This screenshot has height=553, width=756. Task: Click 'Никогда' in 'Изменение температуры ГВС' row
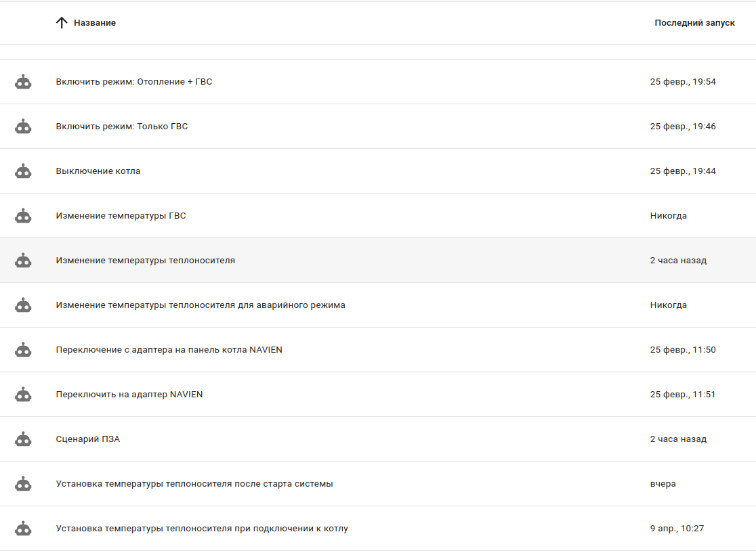point(669,216)
